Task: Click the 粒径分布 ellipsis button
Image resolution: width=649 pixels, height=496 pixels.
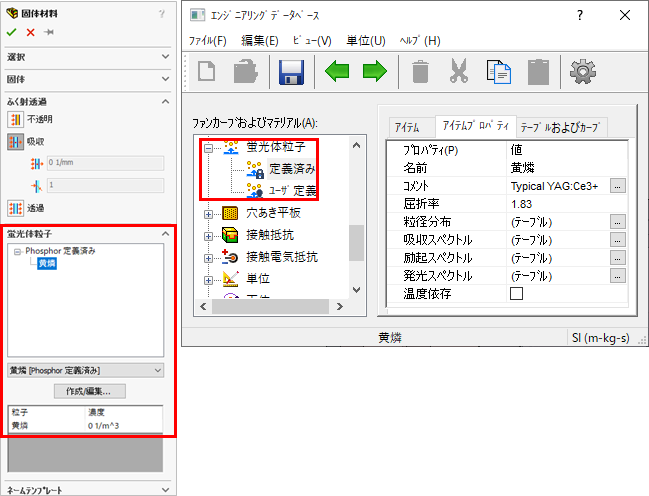Action: tap(618, 222)
